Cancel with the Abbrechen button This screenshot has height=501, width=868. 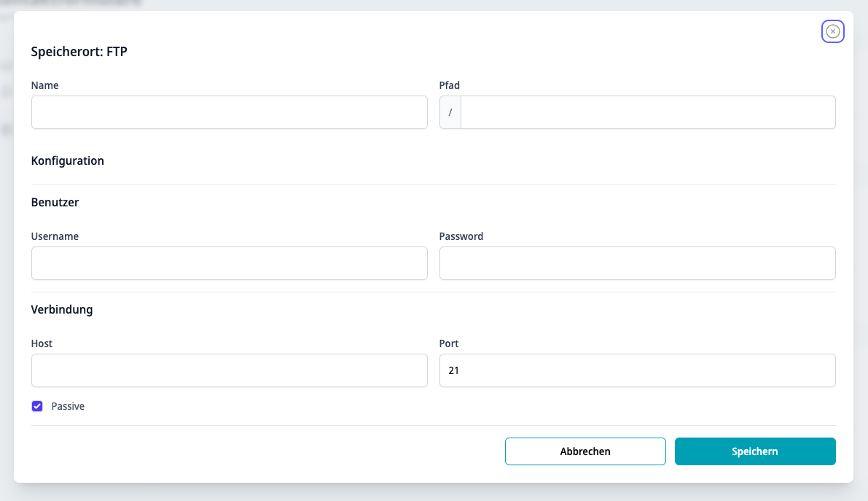[585, 451]
